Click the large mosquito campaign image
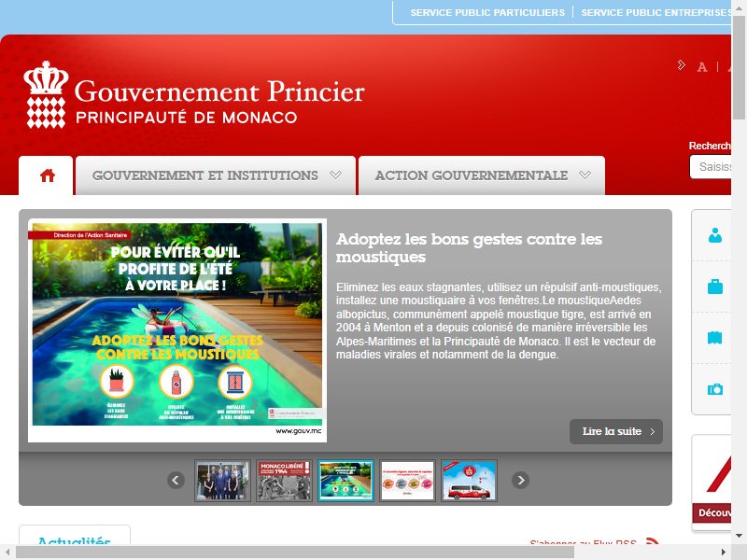 177,330
